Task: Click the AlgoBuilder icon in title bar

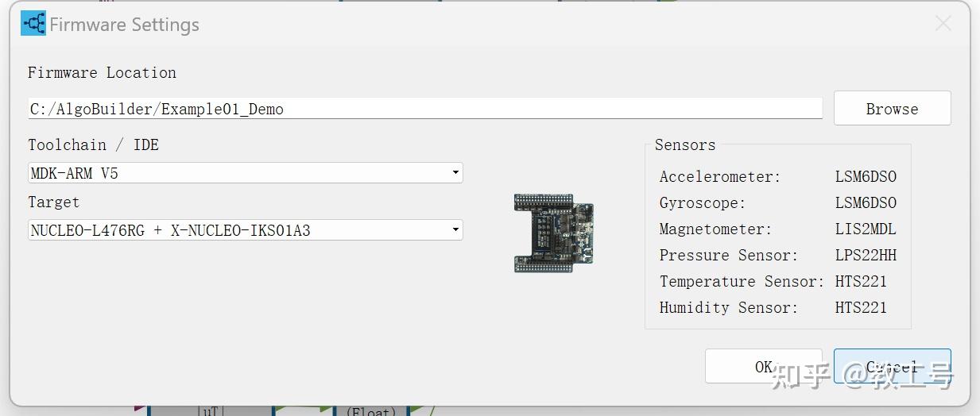Action: [33, 24]
